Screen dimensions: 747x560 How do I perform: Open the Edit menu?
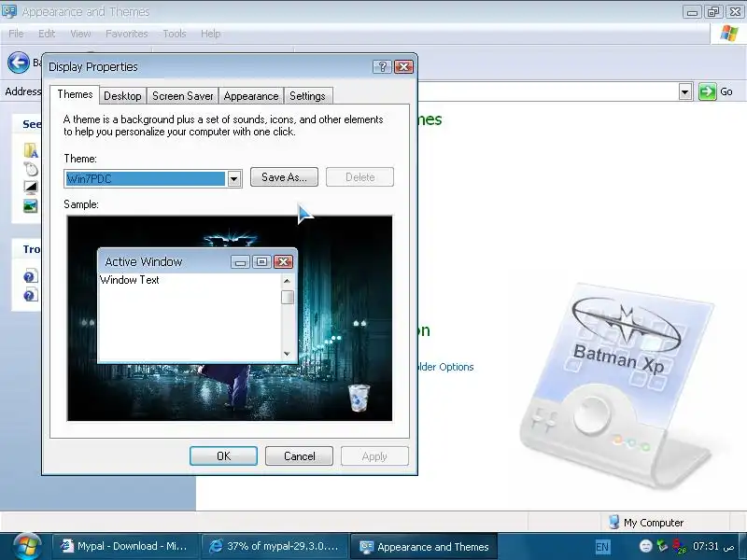(x=47, y=34)
